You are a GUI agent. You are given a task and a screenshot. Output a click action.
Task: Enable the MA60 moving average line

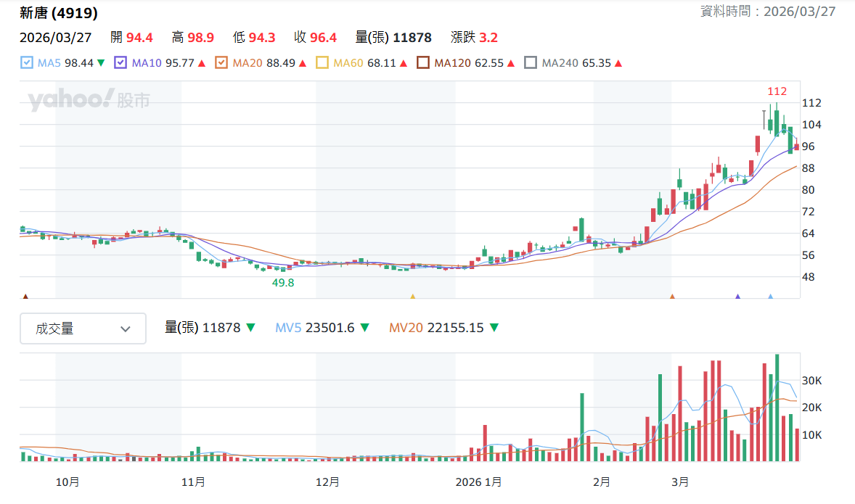(322, 62)
